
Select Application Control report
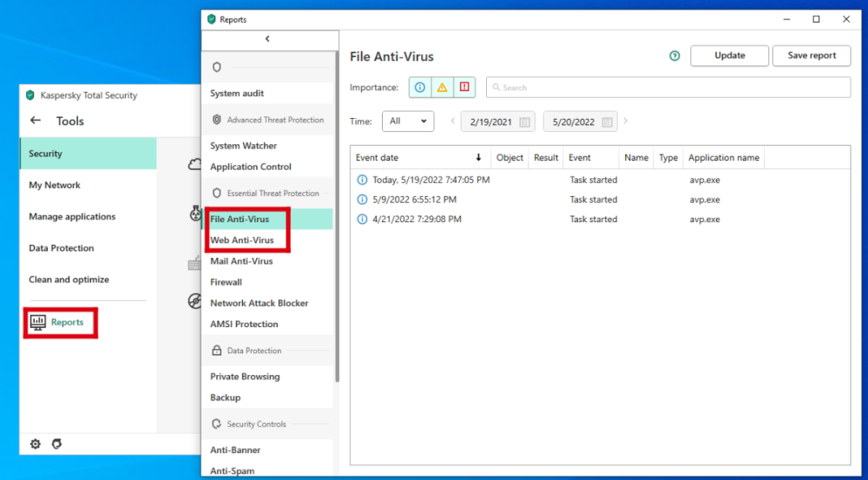tap(251, 167)
